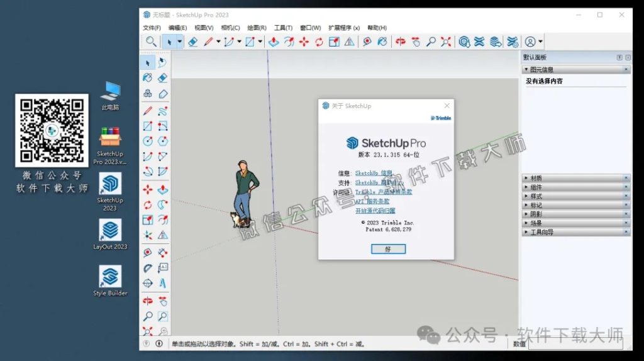Screen dimensions: 644x361
Task: Select the Polygon tool in the left toolbar
Action: 163,142
